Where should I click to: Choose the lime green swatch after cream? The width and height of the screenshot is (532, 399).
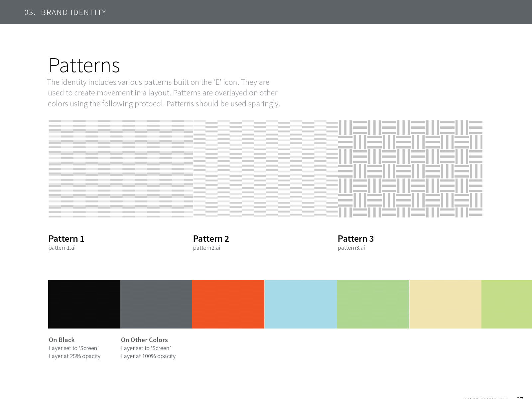coord(507,304)
